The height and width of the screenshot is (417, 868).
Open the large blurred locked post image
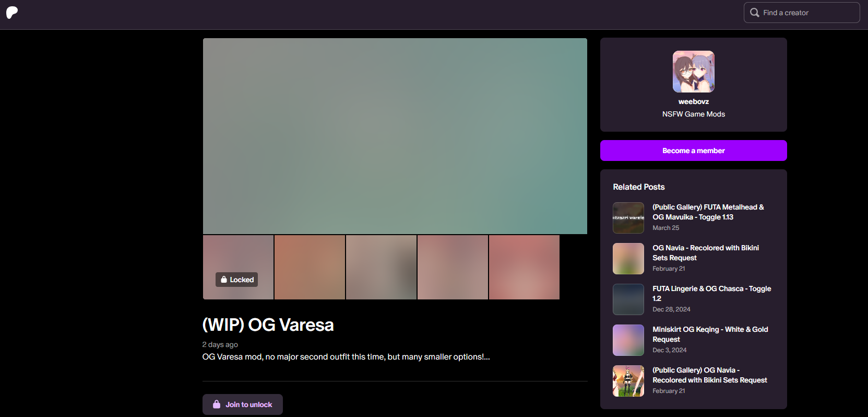(x=395, y=136)
